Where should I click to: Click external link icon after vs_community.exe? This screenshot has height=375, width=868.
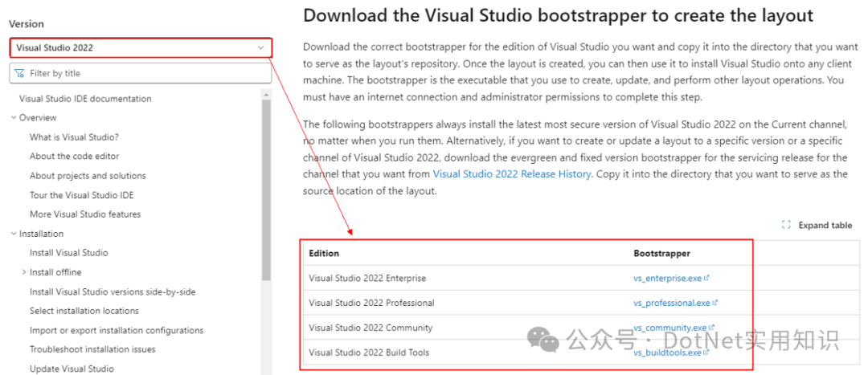711,328
